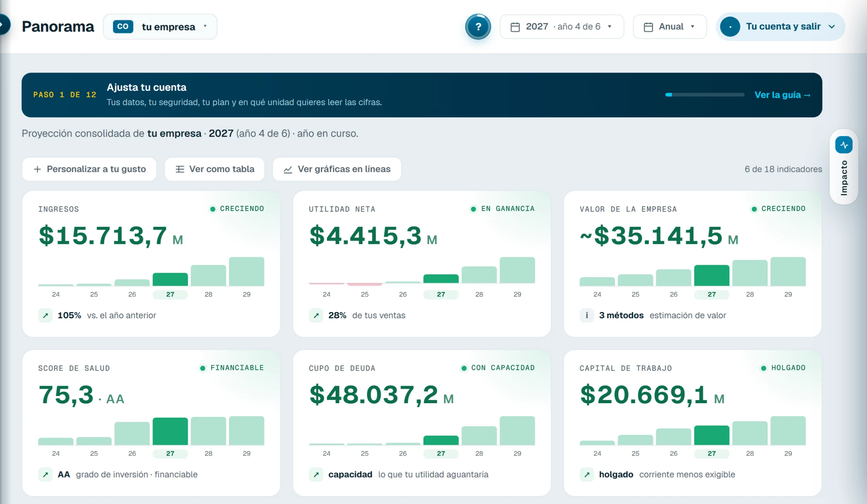The image size is (867, 504).
Task: Click the 75,3 AA health score
Action: coord(81,395)
